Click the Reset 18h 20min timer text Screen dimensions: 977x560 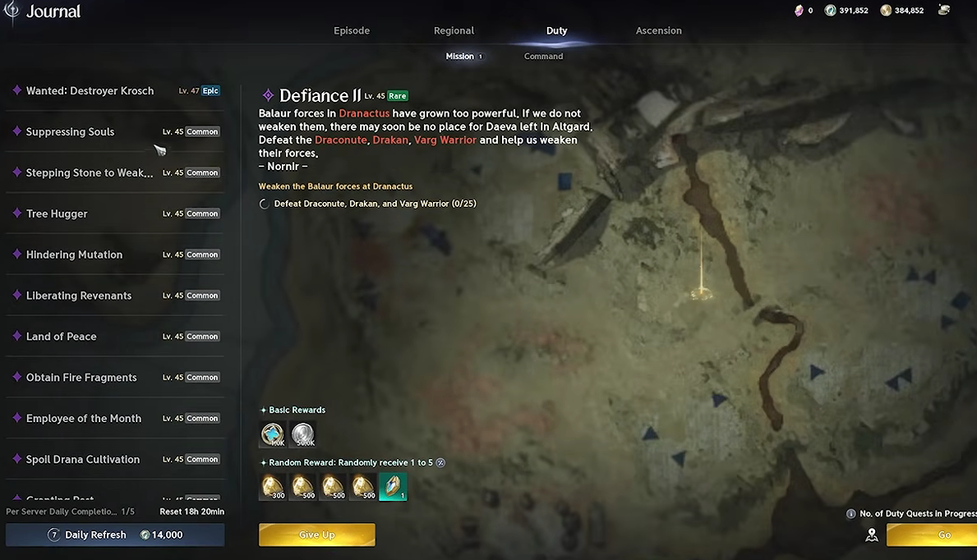pyautogui.click(x=192, y=512)
